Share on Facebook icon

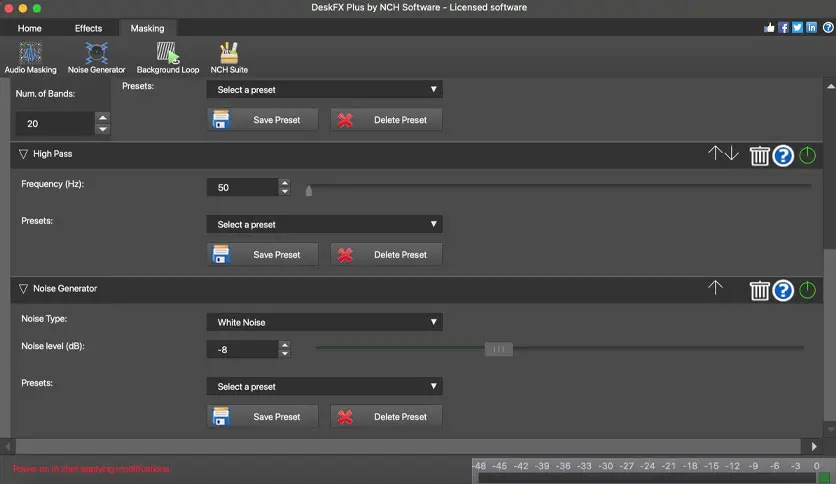tap(783, 28)
